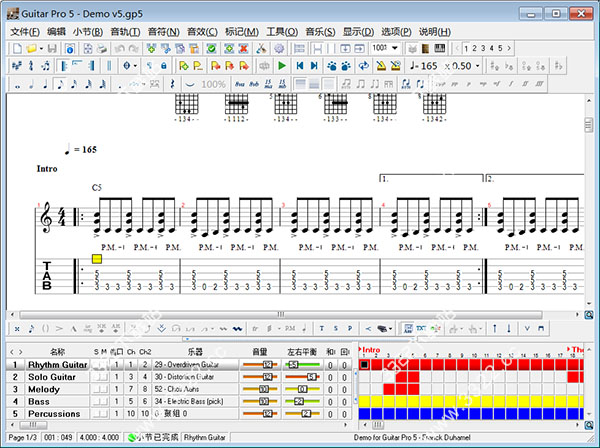600x448 pixels.
Task: Click the 29 - Overdriven Guitar instrument cell
Action: [x=195, y=365]
